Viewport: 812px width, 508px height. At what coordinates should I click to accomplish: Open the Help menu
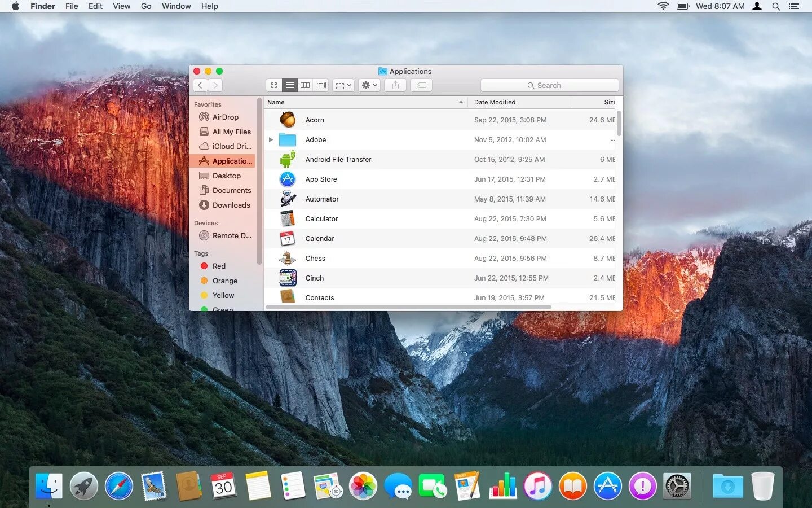(209, 6)
